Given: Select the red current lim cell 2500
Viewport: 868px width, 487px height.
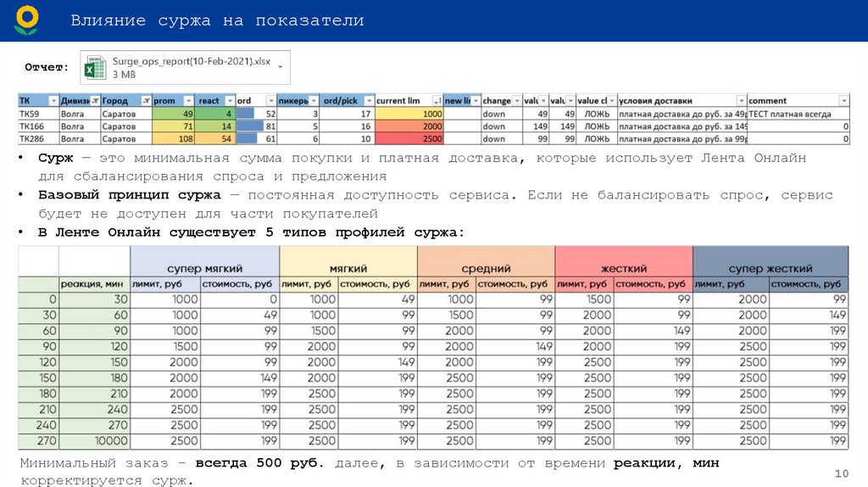Looking at the screenshot, I should (409, 139).
